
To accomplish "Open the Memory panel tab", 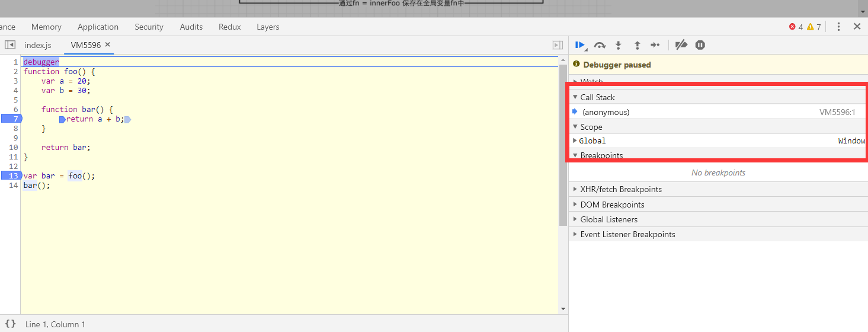I will pos(46,27).
